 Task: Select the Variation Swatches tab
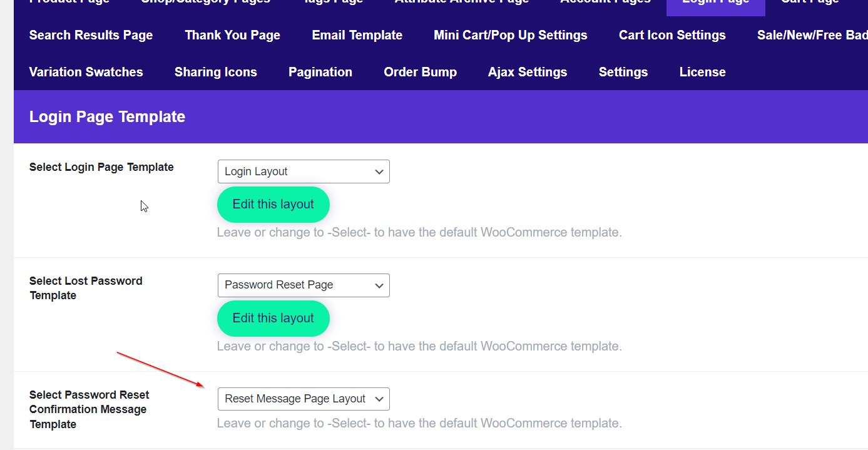[86, 72]
